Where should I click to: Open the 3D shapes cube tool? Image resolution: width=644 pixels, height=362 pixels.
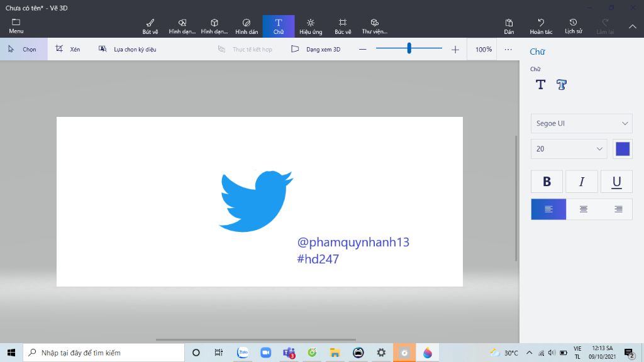[x=214, y=26]
